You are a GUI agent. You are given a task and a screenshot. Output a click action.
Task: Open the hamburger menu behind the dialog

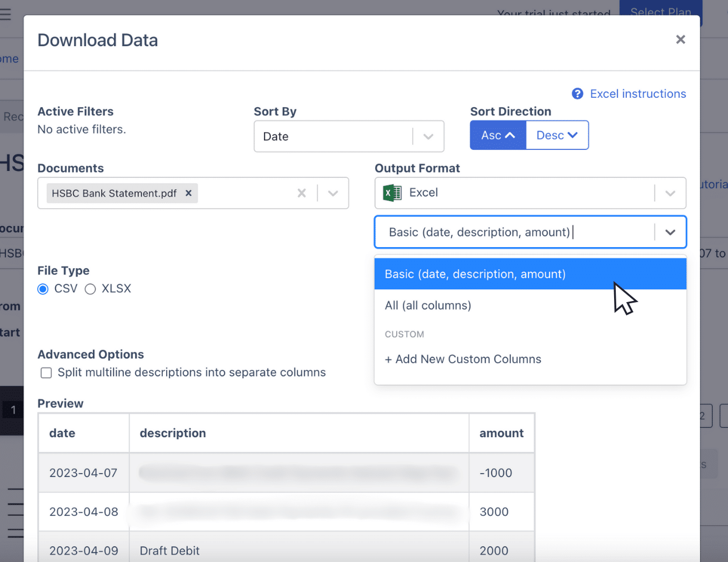[x=5, y=14]
